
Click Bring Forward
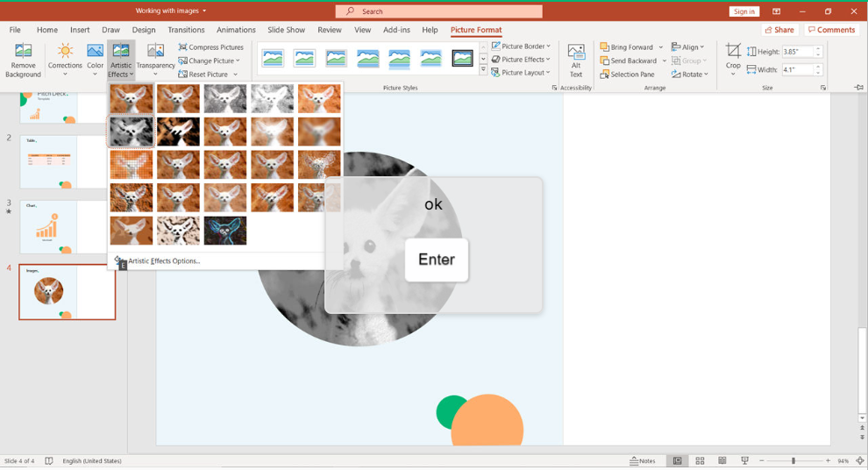coord(627,47)
